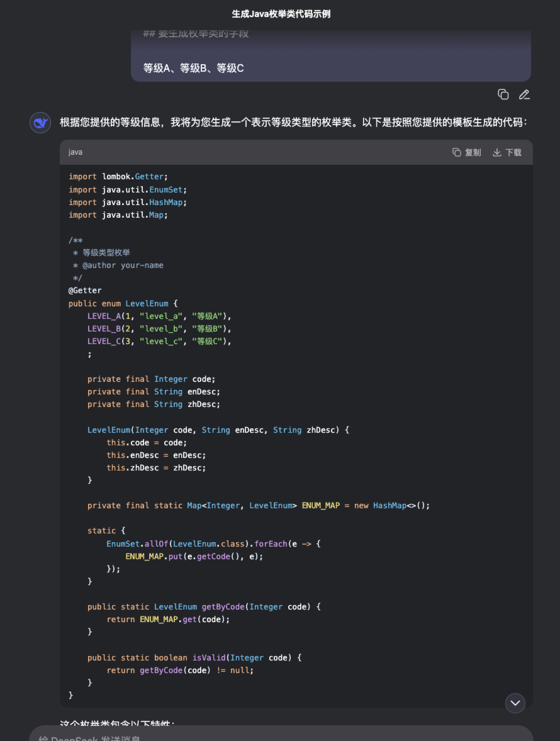Screen dimensions: 560x741
Task: Click the isValid method signature line
Action: point(194,658)
